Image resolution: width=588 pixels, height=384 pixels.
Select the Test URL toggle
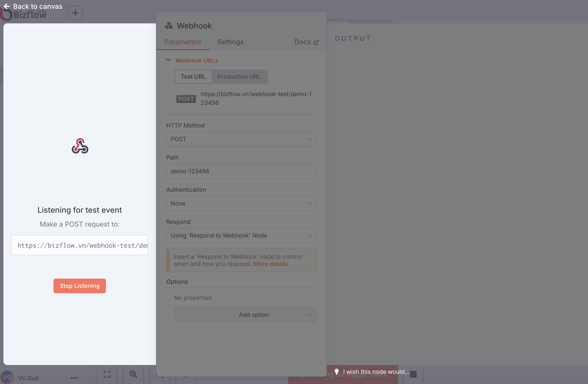coord(193,77)
